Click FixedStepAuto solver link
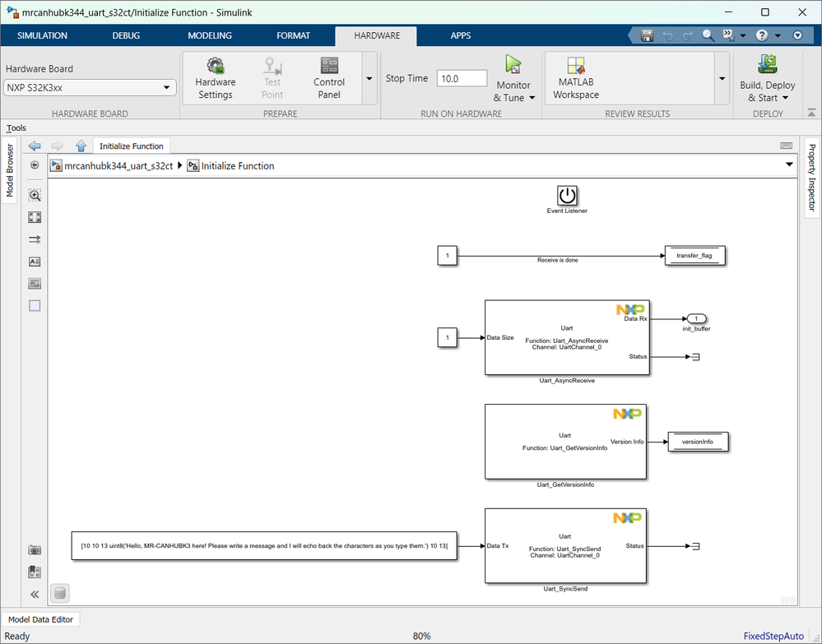The height and width of the screenshot is (644, 822). click(773, 636)
